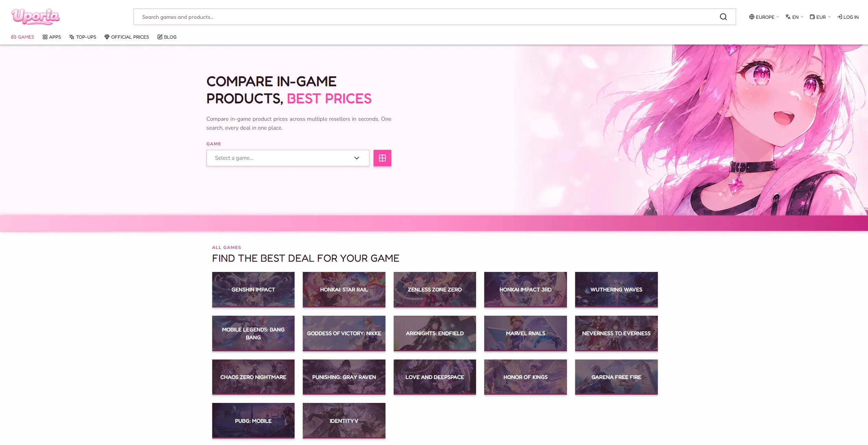The width and height of the screenshot is (868, 445).
Task: Open the Punishing: Gray Raven card
Action: [344, 377]
